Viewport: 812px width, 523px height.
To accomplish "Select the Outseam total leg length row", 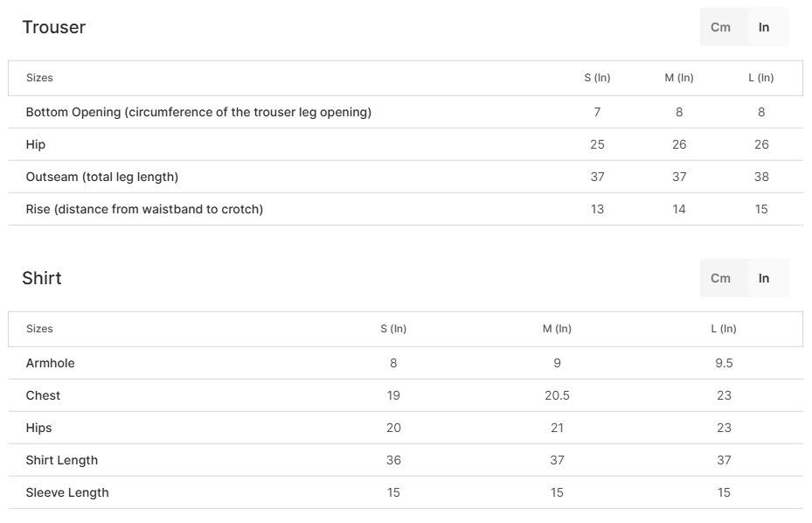I will click(406, 177).
